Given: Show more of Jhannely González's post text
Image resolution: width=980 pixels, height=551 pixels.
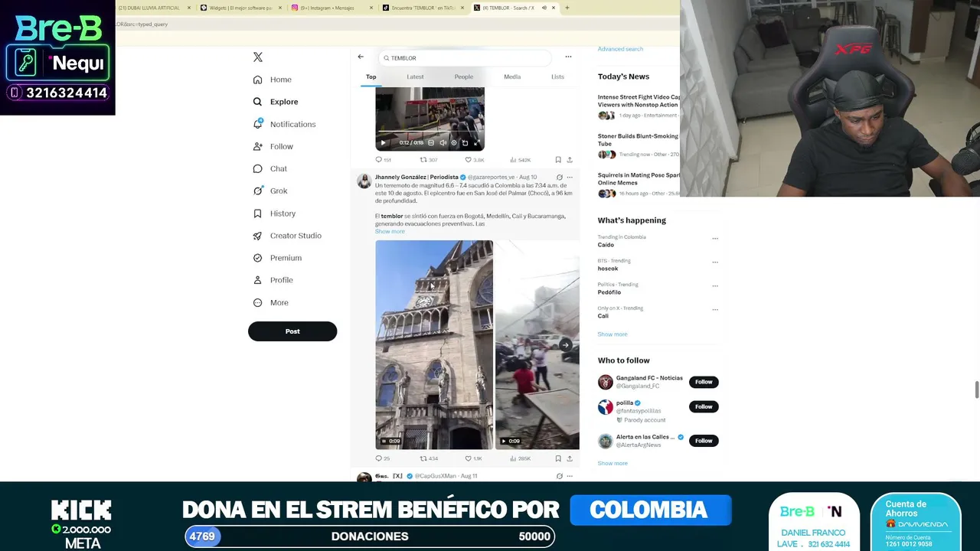Looking at the screenshot, I should (390, 231).
